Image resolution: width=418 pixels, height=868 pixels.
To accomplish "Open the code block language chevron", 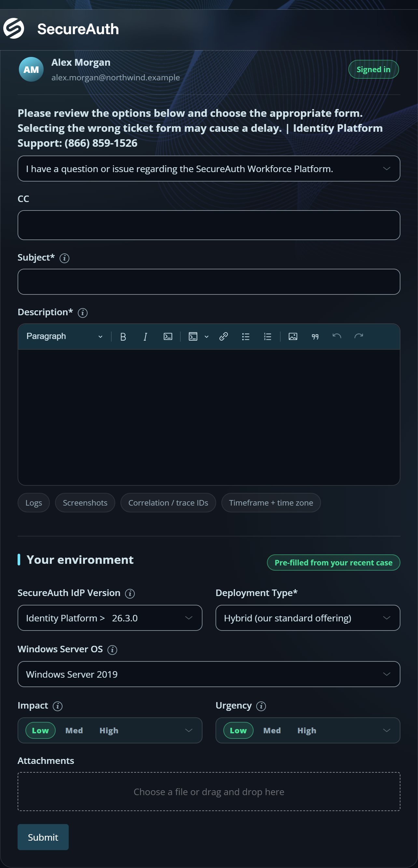I will (x=207, y=337).
